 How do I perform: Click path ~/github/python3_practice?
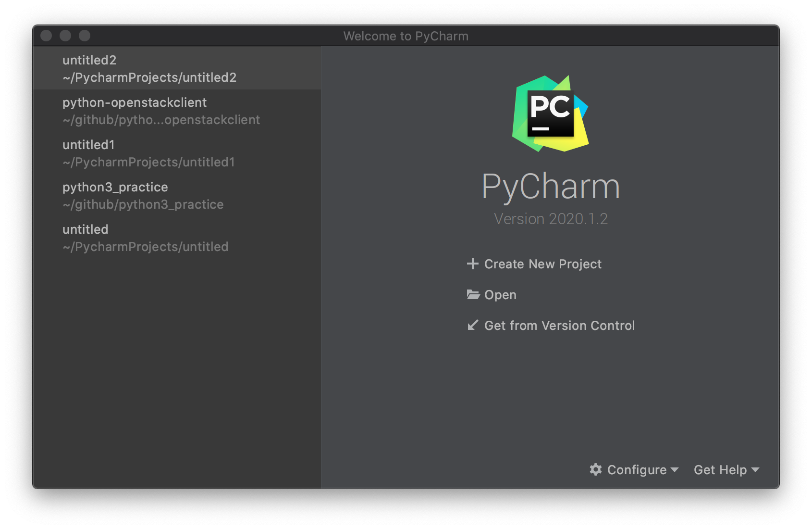pos(143,204)
